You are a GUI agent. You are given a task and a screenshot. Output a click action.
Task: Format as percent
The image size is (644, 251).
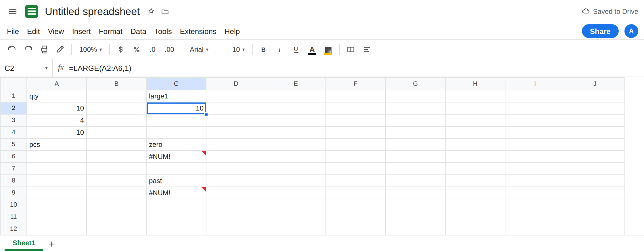(137, 50)
